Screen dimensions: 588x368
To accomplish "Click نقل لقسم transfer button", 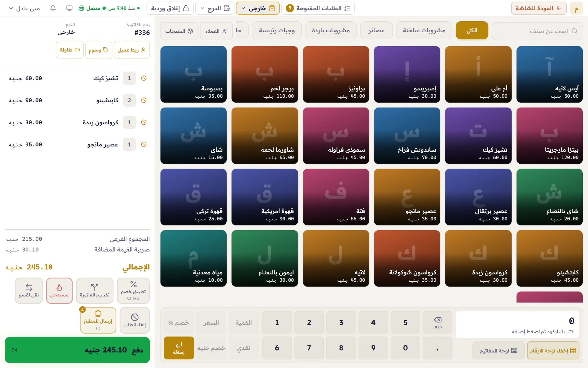I will click(x=29, y=291).
